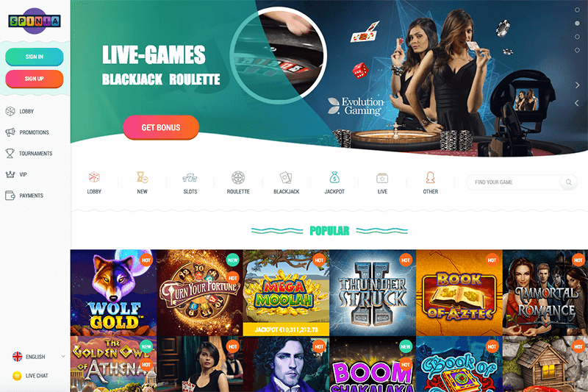Click the Sign In button

click(34, 57)
